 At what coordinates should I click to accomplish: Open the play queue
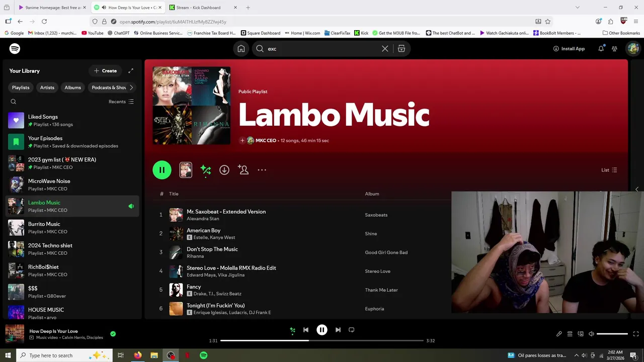(570, 334)
